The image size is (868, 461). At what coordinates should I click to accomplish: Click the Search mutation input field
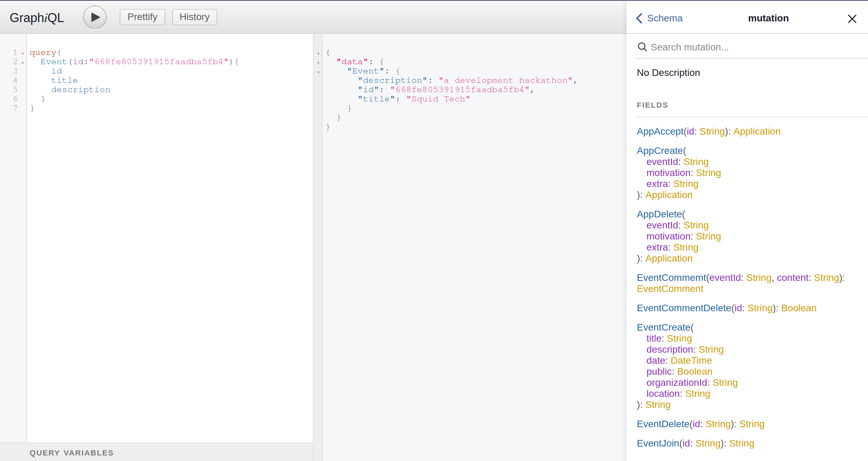tap(749, 47)
